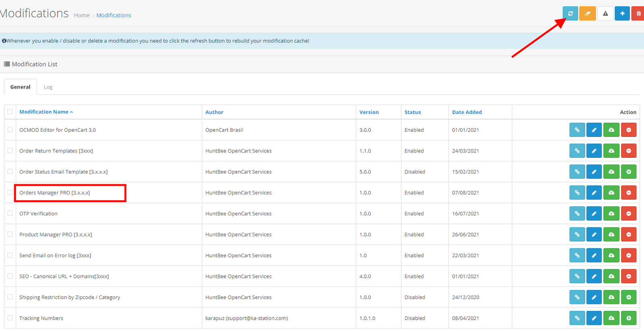
Task: Open link for OCMOD Editor for OpenCart 3.0
Action: (577, 130)
